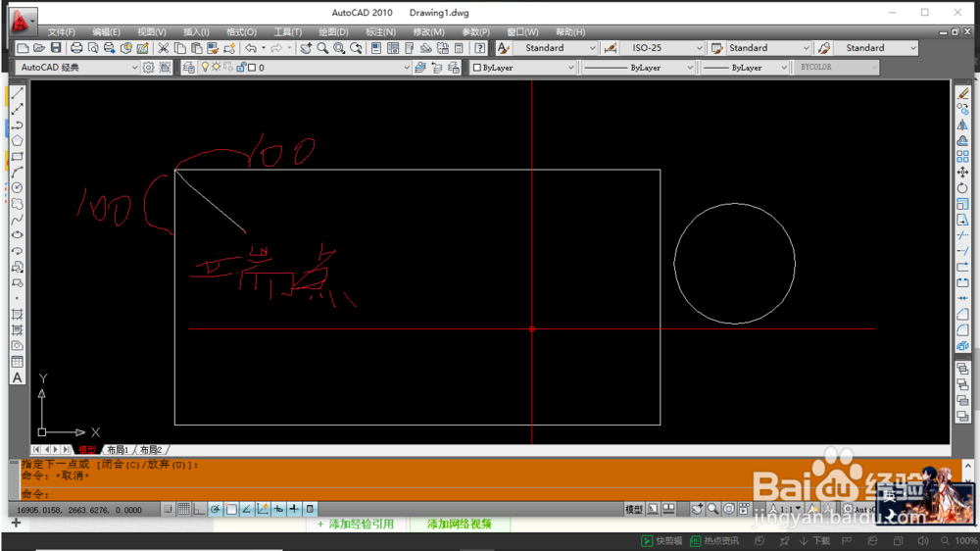Switch to the 布局1 layout tab
980x551 pixels.
click(118, 450)
